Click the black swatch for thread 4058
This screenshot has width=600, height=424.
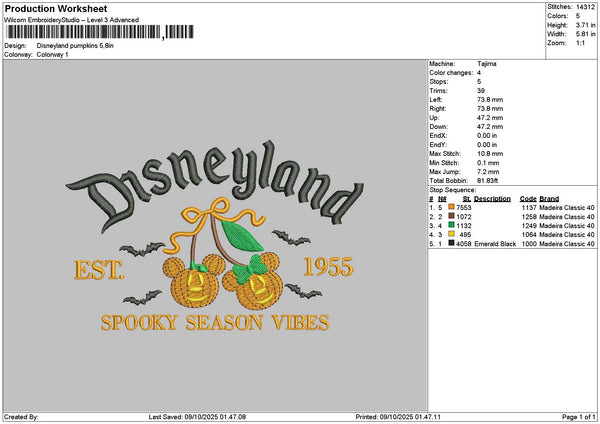(452, 243)
